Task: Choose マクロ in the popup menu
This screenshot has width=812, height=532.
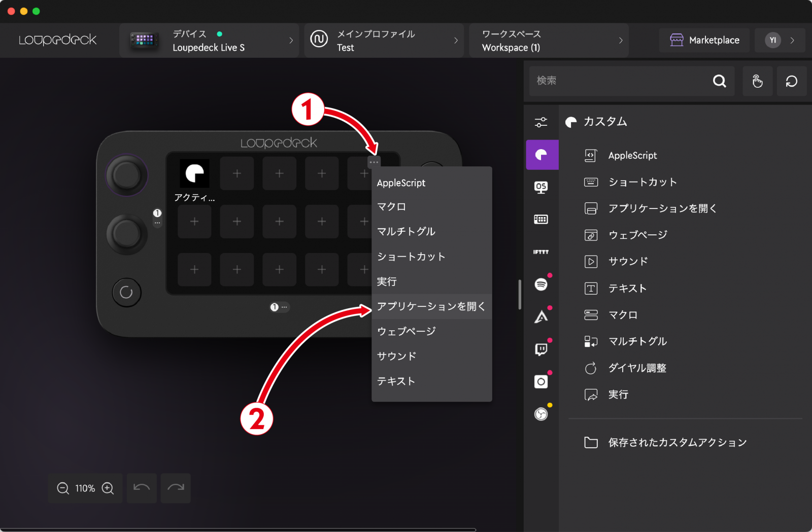Action: point(432,206)
